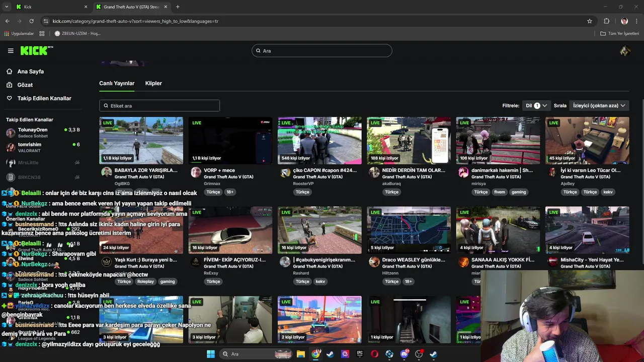Open the Sırala İzleyici sort dropdown
644x362 pixels.
click(x=599, y=106)
